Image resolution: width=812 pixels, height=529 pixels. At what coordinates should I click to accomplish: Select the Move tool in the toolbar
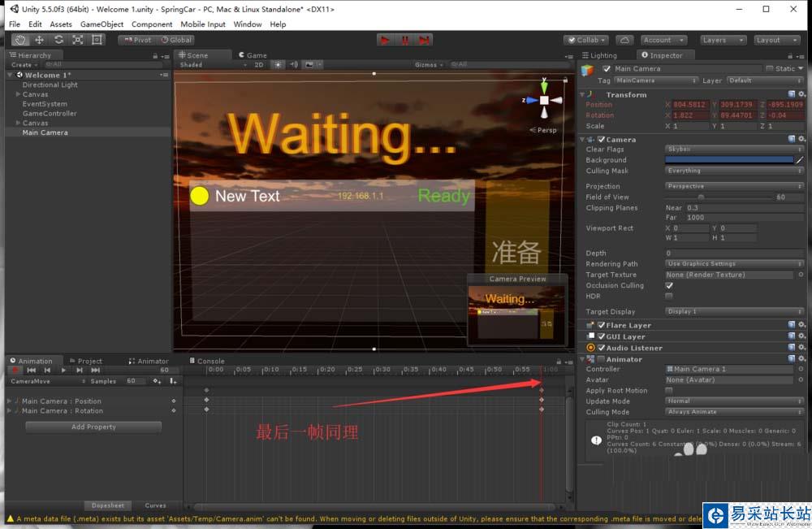(x=39, y=40)
